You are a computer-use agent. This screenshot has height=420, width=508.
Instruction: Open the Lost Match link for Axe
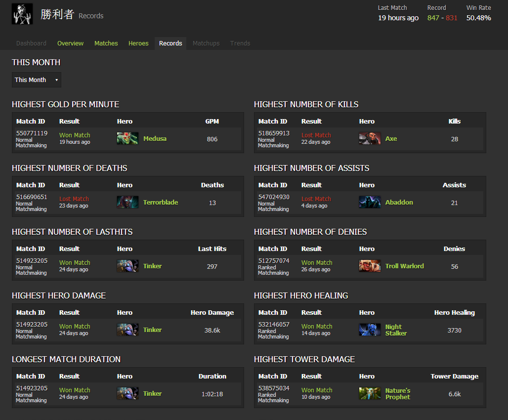[316, 135]
